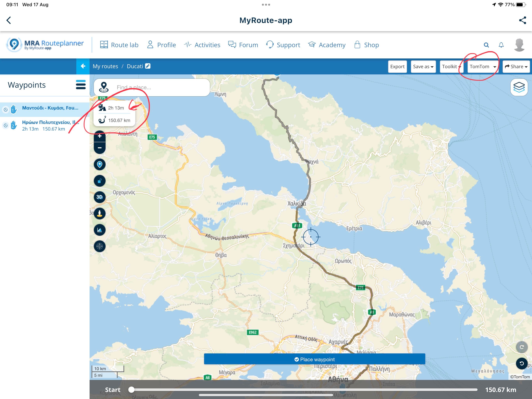Click the zoom in plus button
The width and height of the screenshot is (532, 399).
tap(100, 136)
